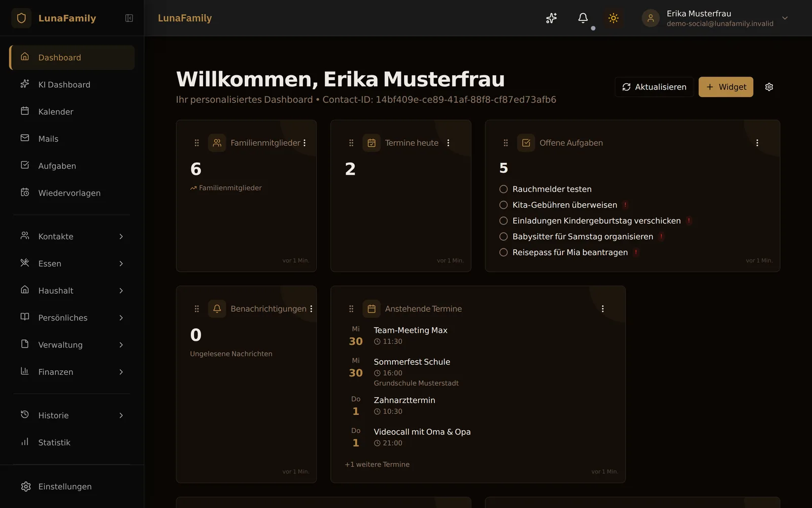
Task: Click the Offene Aufgaben widget drag handle
Action: (505, 143)
